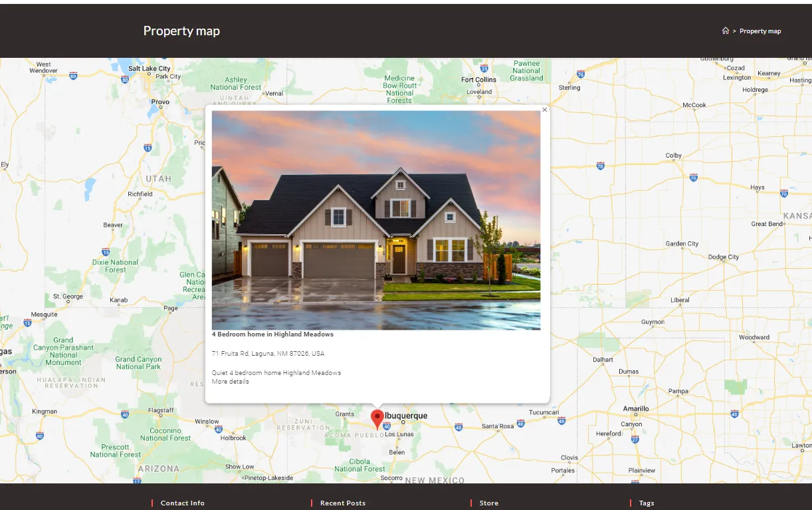Click the home icon in the breadcrumb
812x510 pixels.
click(x=724, y=31)
